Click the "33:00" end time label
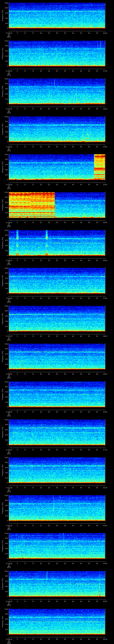The image size is (114, 644). pos(105,147)
